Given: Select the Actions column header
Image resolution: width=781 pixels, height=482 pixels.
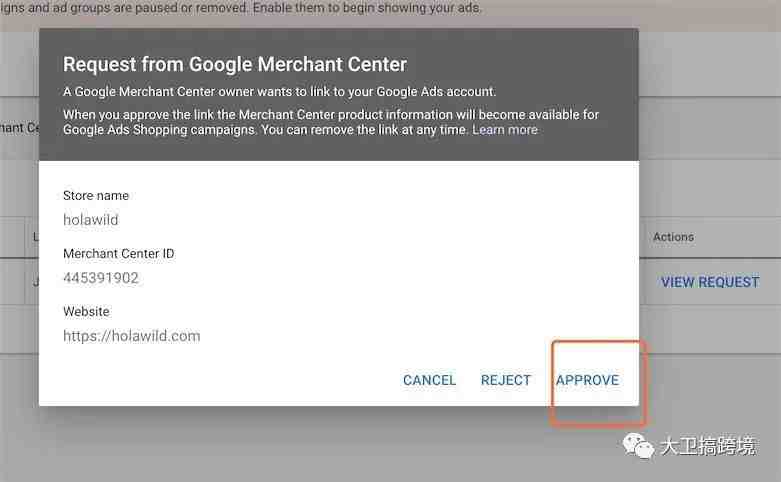Looking at the screenshot, I should [673, 237].
